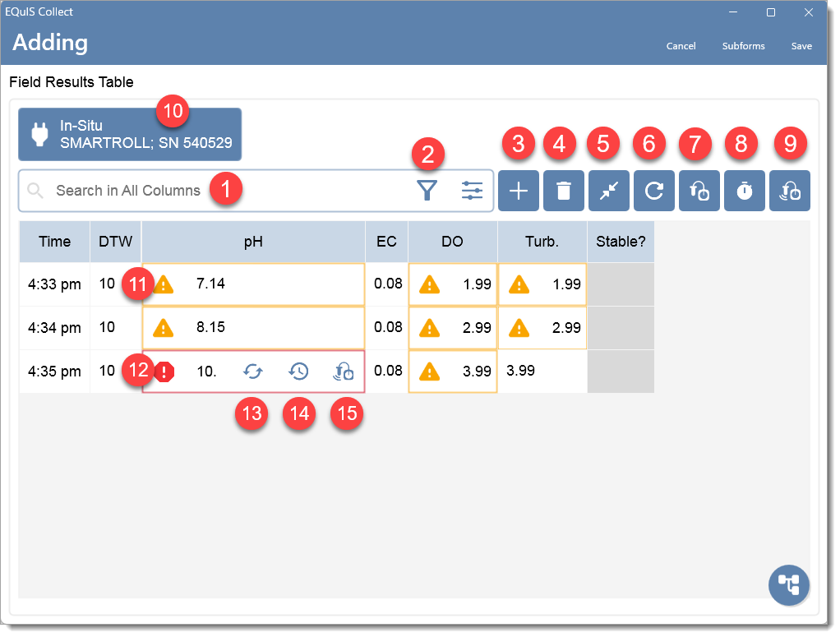This screenshot has height=637, width=840.
Task: Click warning triangle beside Turb. 1.99
Action: pos(519,284)
